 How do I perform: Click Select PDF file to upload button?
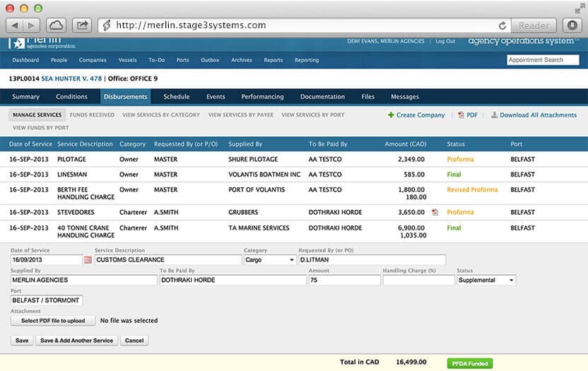click(x=52, y=321)
